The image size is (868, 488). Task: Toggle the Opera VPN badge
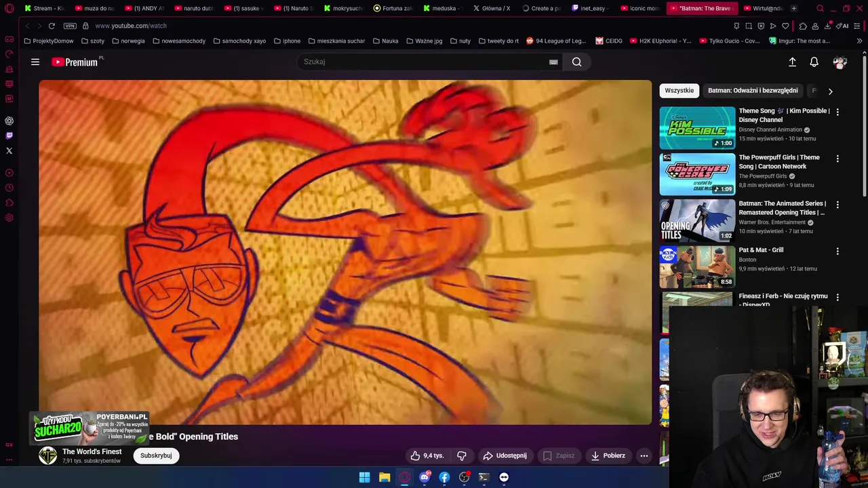70,26
